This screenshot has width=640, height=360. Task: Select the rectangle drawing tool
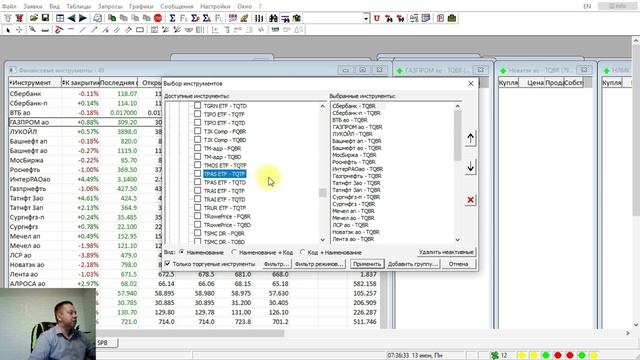pyautogui.click(x=140, y=30)
